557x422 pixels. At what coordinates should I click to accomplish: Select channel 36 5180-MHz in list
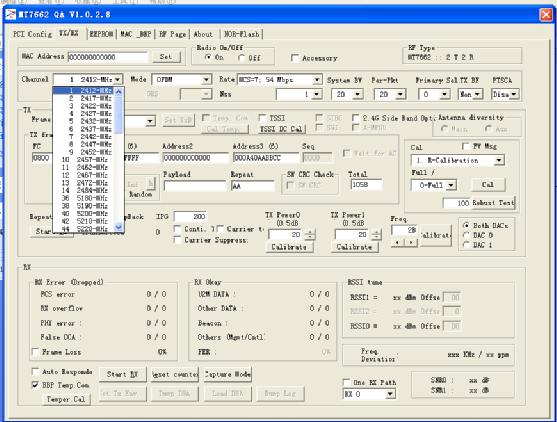click(84, 198)
